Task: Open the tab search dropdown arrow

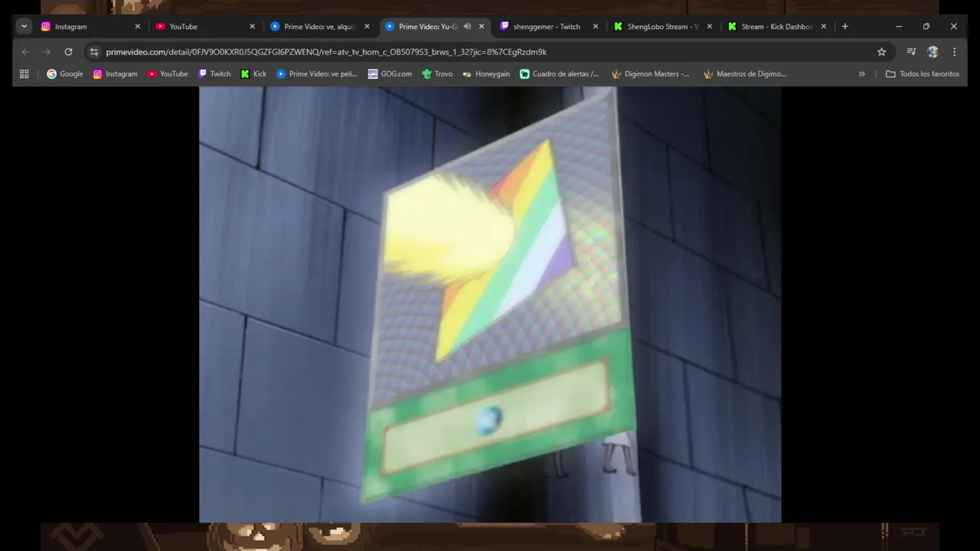Action: click(x=24, y=26)
